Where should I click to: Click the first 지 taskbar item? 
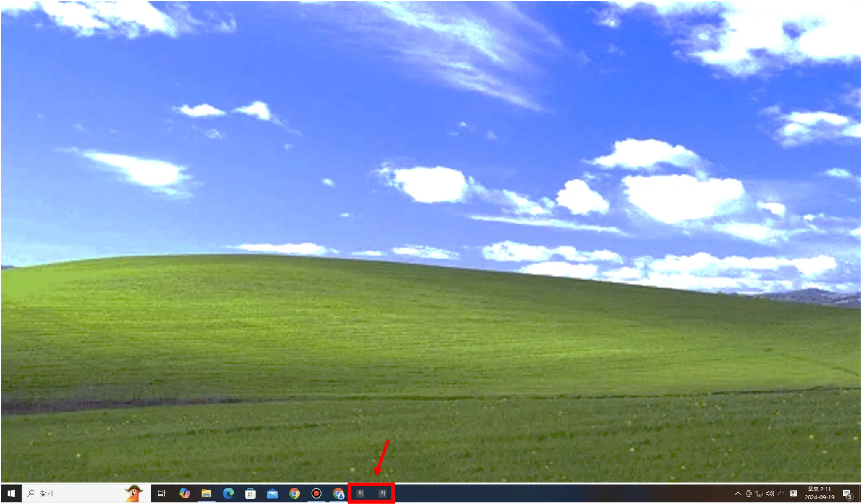pyautogui.click(x=360, y=493)
